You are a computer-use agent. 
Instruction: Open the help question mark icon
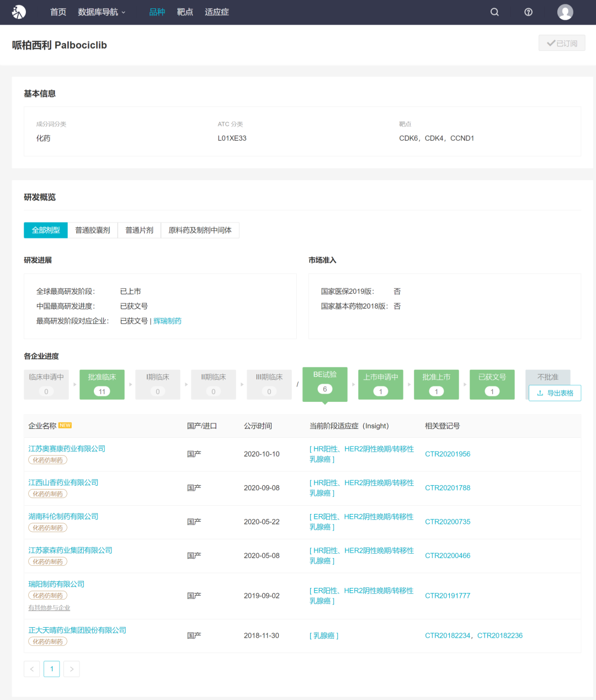tap(528, 12)
